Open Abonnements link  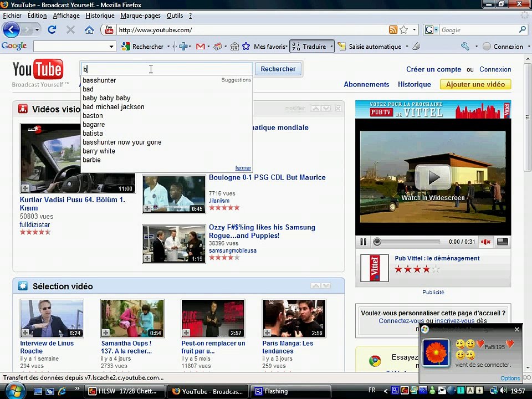(366, 84)
